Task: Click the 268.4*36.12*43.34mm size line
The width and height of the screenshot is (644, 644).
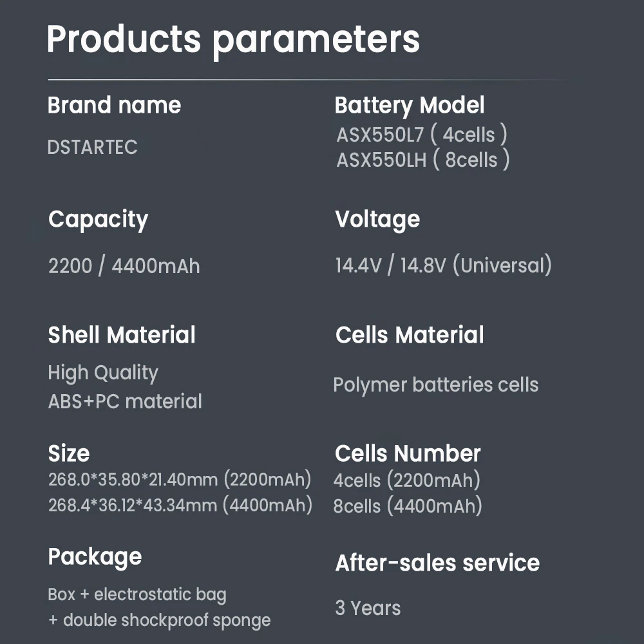Action: (180, 505)
